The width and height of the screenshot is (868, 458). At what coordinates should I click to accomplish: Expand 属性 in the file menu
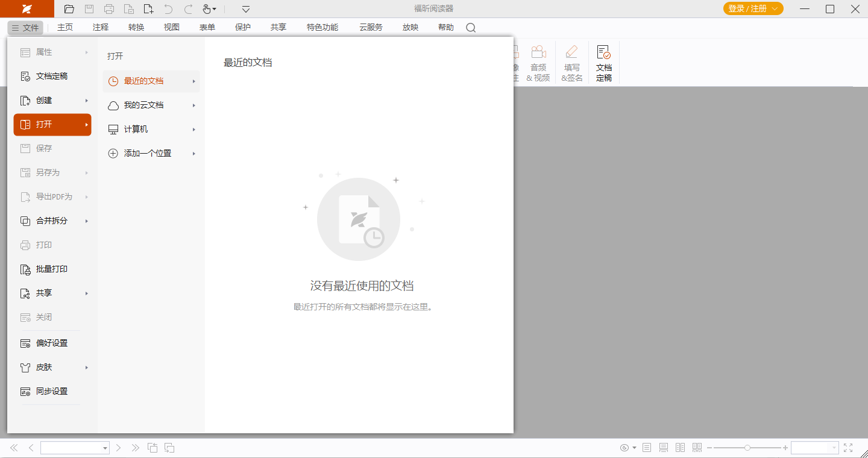52,52
